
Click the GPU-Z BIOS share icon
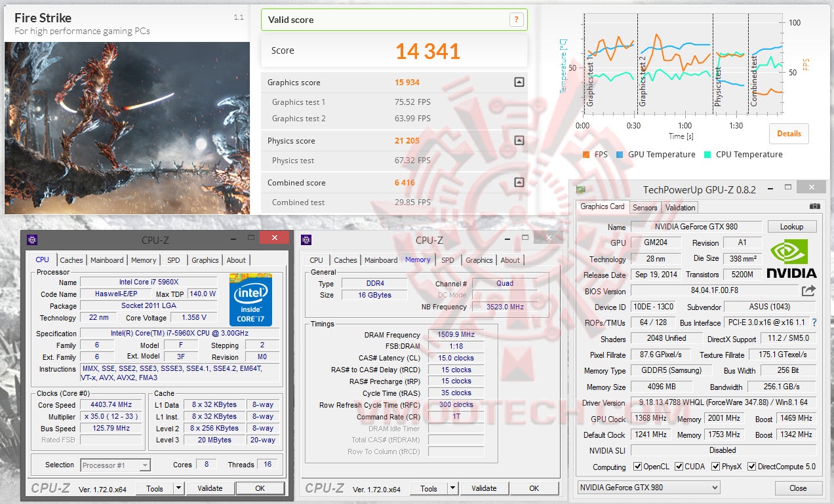tap(808, 290)
